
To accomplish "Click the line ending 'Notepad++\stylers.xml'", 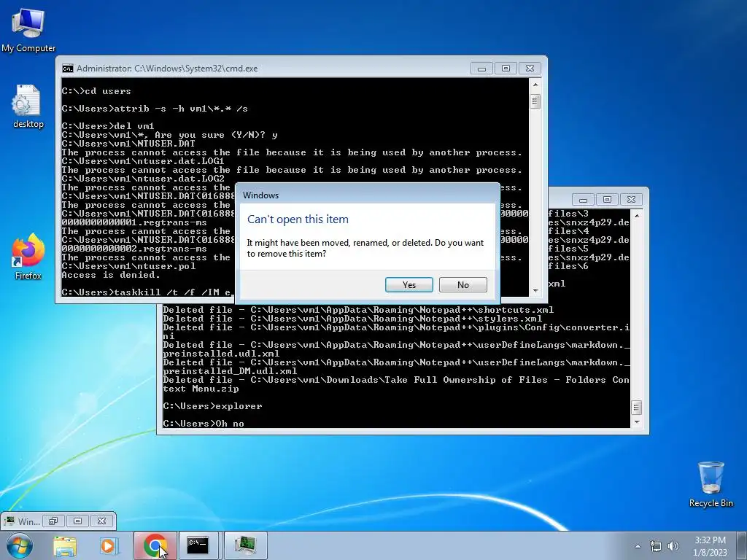I will (352, 319).
